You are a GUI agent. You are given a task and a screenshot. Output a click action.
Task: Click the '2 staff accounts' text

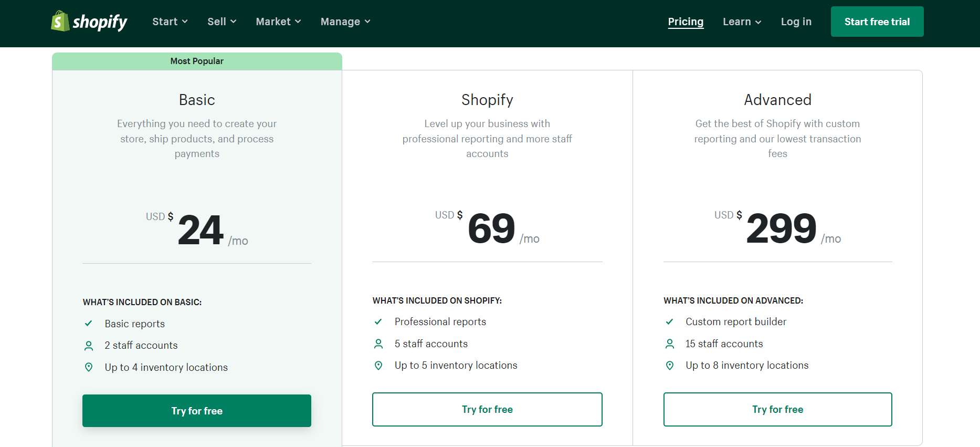point(141,345)
